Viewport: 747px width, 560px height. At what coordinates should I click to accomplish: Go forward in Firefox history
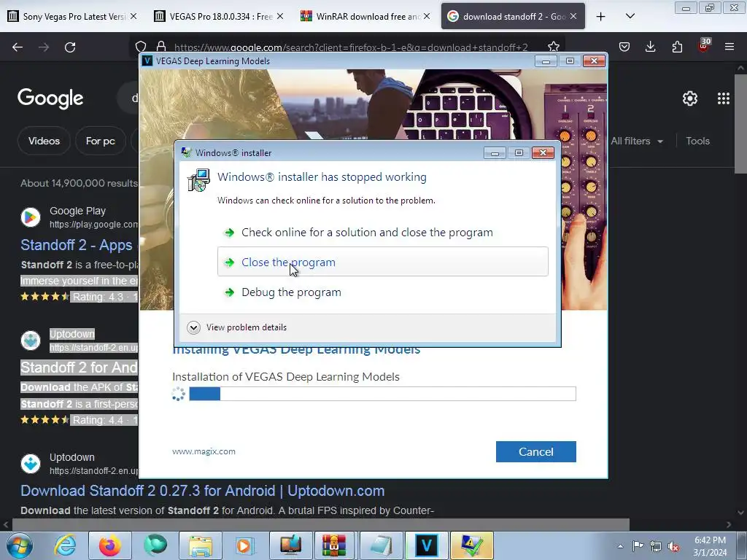click(44, 47)
